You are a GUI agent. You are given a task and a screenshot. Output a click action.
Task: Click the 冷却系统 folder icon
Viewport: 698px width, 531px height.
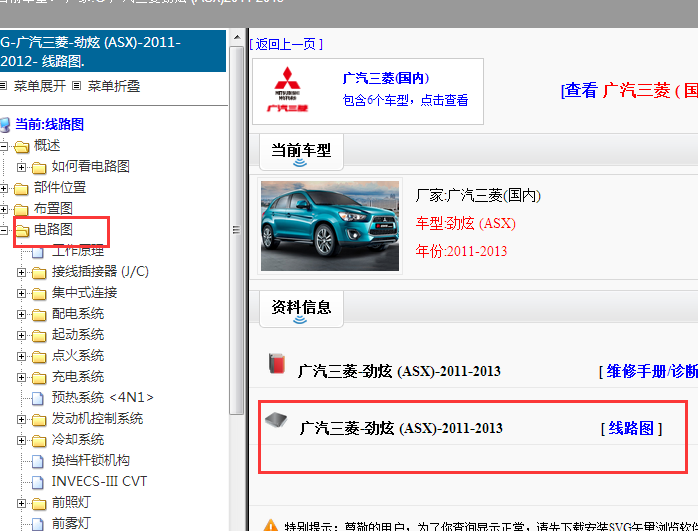(39, 440)
